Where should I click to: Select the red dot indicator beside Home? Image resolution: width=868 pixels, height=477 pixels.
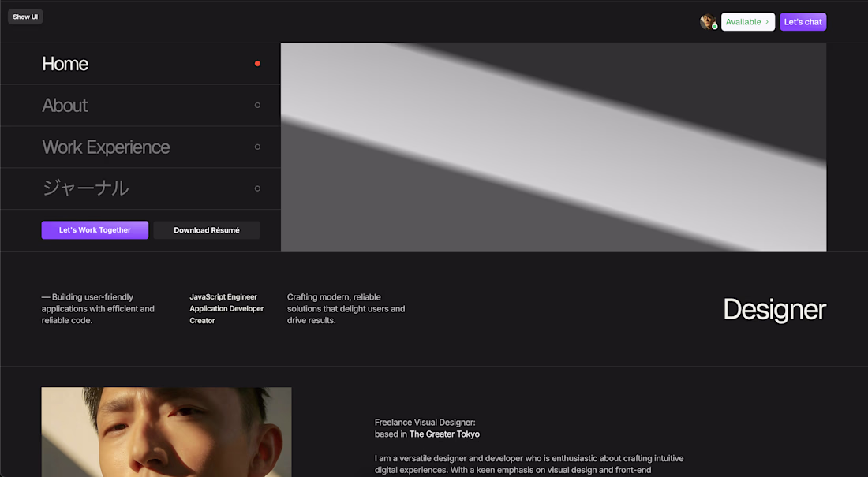click(x=257, y=64)
